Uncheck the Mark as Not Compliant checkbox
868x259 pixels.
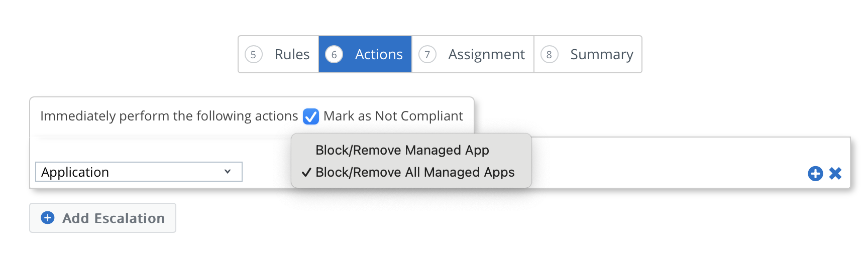pyautogui.click(x=311, y=116)
